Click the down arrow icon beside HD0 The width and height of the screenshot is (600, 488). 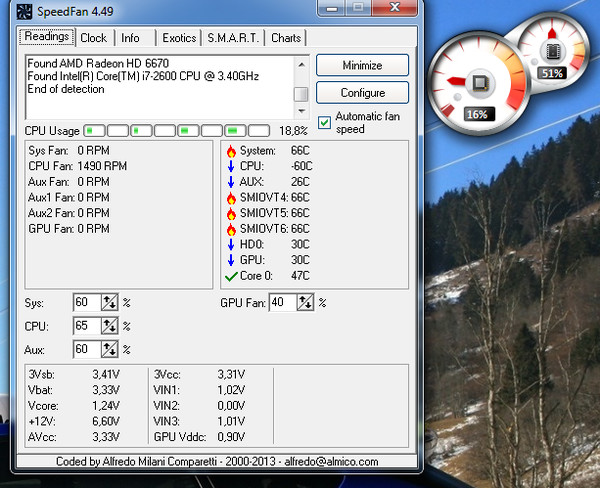(231, 245)
